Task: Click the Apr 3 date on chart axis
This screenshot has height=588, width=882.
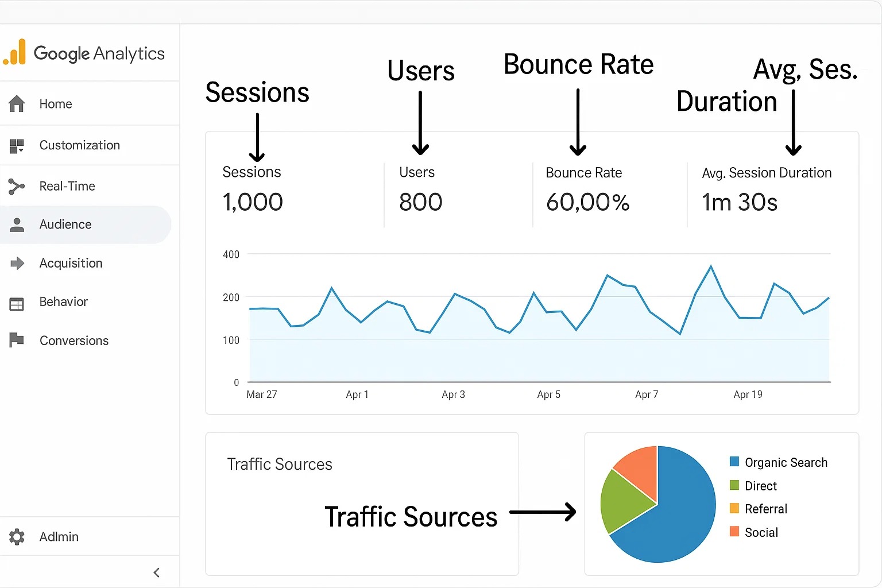Action: tap(453, 394)
